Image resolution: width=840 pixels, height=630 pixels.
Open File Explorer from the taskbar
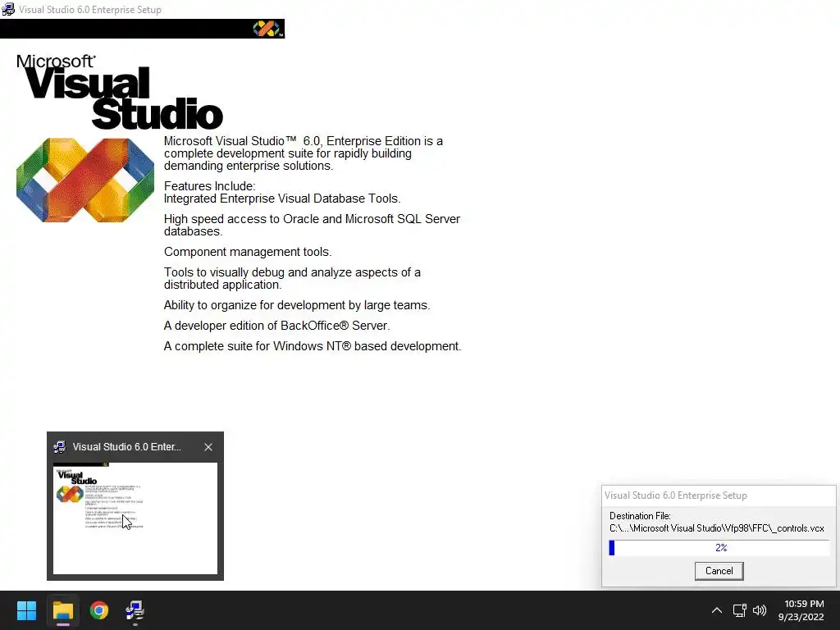pos(62,610)
